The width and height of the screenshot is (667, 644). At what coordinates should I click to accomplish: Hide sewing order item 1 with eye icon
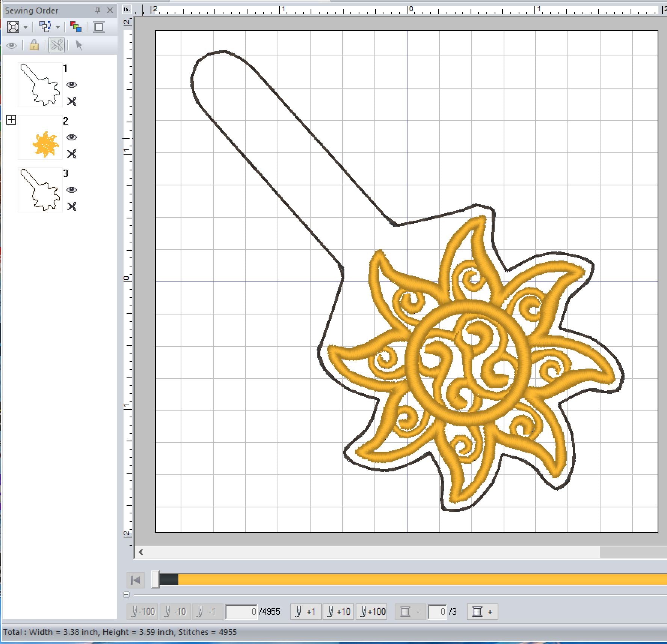pos(72,85)
